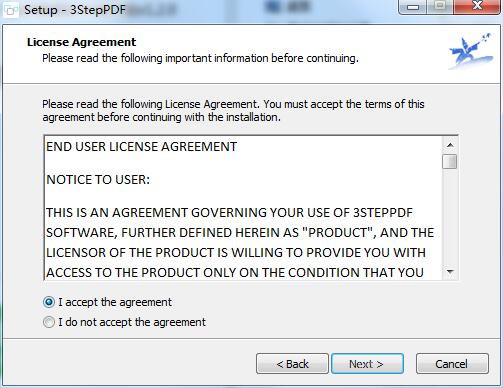Screen dimensions: 503x388
Task: Continue the installation with Next
Action: pyautogui.click(x=367, y=364)
